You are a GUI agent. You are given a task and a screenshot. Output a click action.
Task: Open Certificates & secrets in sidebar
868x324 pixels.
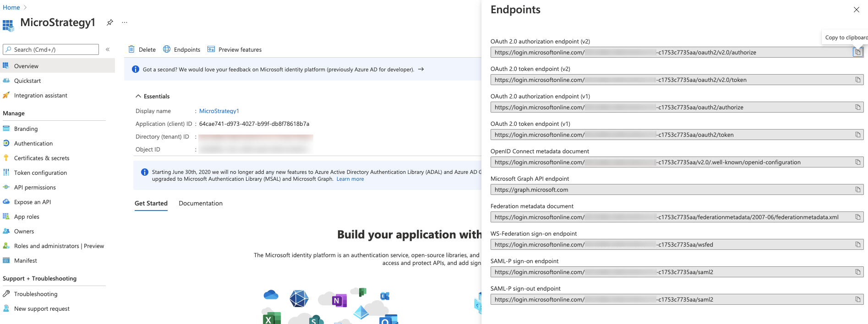[42, 158]
